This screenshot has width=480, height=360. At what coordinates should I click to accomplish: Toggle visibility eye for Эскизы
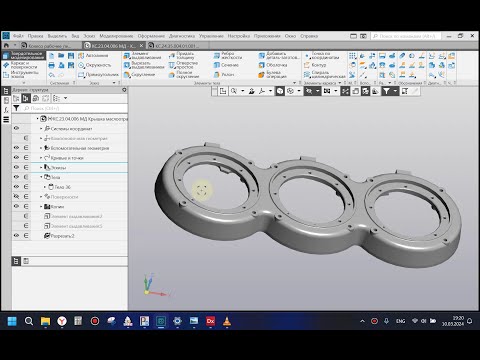(16, 167)
